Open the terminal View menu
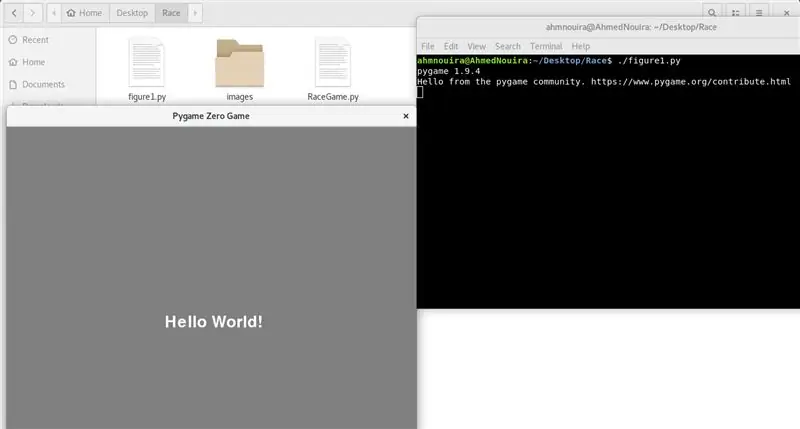 coord(477,46)
